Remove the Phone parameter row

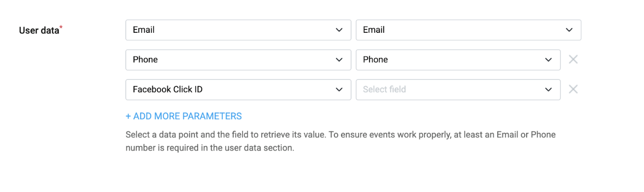pos(573,59)
